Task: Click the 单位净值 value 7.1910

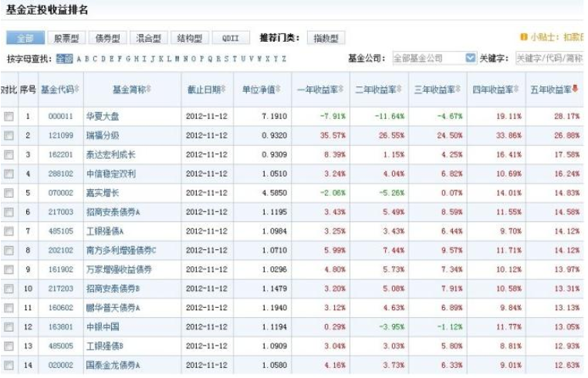Action: point(275,116)
